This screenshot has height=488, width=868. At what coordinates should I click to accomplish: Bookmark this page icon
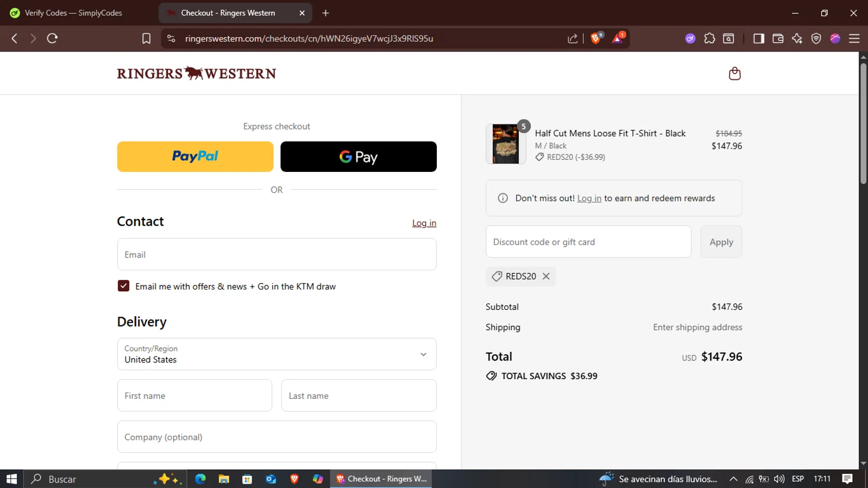pos(146,38)
